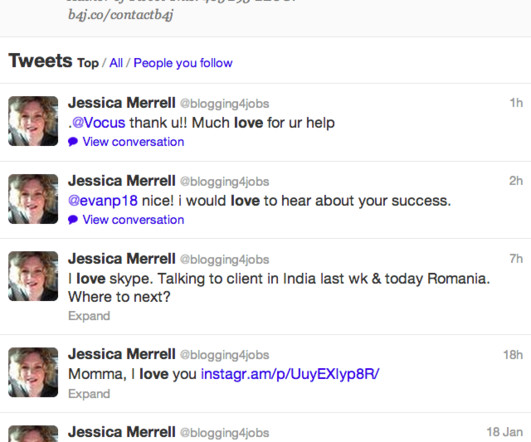Open the 18 Jan tweet timestamp

pyautogui.click(x=505, y=432)
